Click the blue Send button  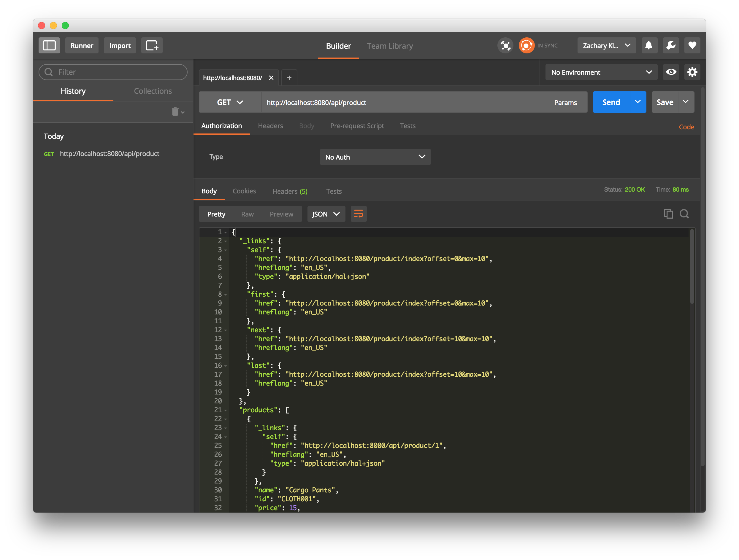[x=611, y=102]
